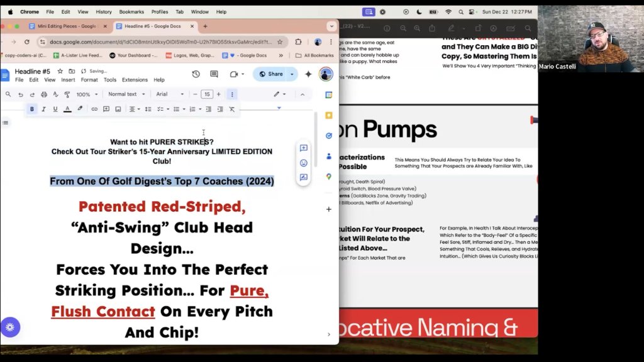Suggest edits from margin button
This screenshot has height=362, width=644.
pyautogui.click(x=304, y=177)
